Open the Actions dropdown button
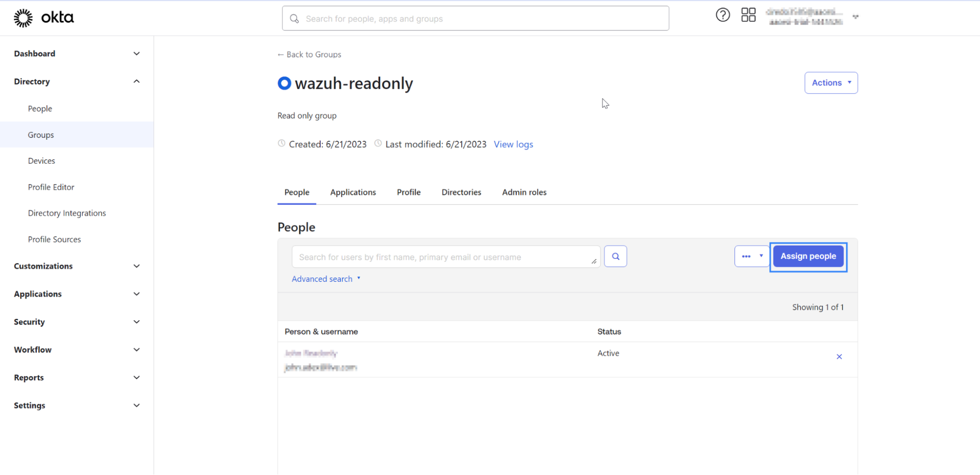The width and height of the screenshot is (980, 475). click(831, 83)
